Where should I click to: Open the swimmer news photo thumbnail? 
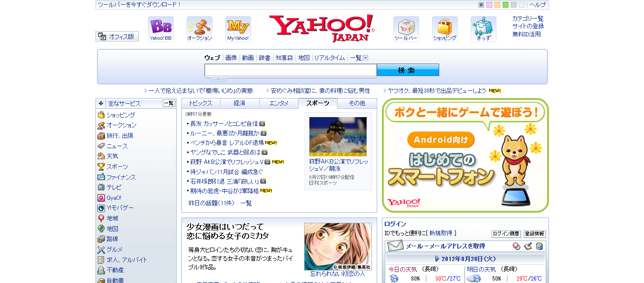coord(338,137)
